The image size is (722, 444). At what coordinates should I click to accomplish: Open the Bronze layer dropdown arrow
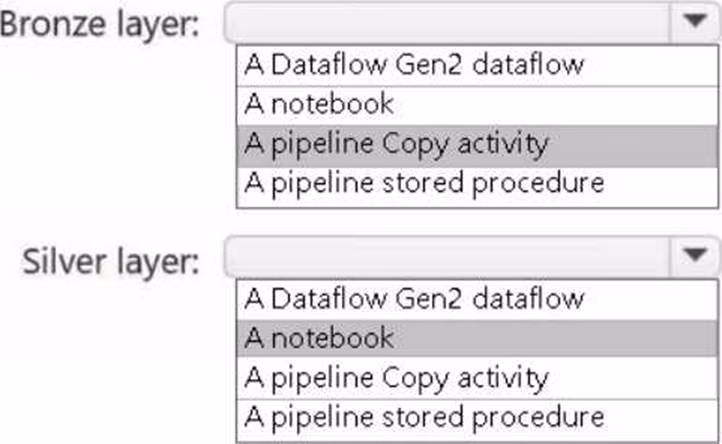[x=692, y=23]
